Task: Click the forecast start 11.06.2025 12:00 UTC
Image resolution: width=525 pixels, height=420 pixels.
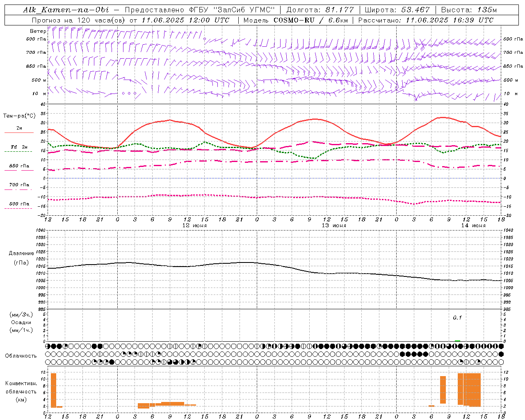Action: (185, 20)
